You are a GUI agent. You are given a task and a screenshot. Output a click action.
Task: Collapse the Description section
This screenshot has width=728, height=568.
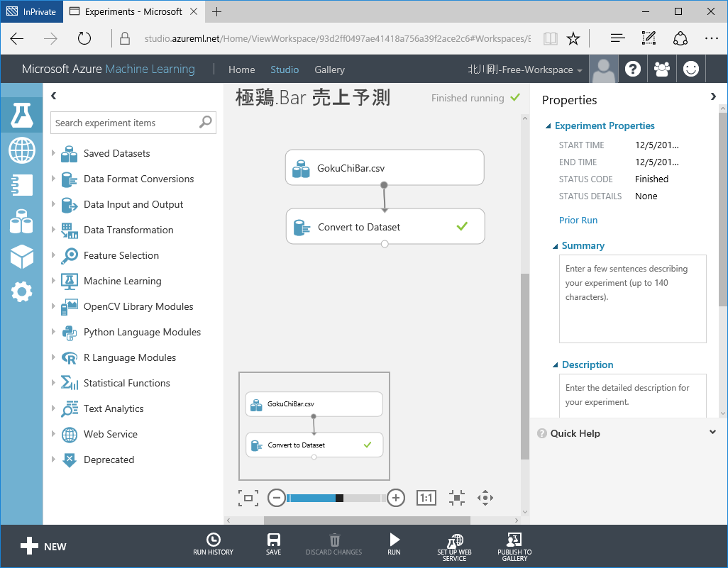(x=556, y=365)
